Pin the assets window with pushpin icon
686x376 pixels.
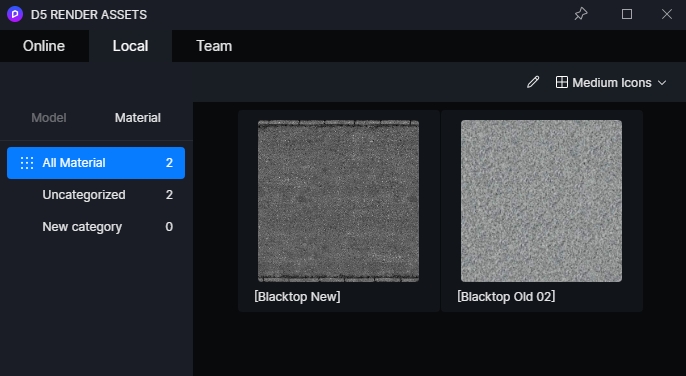(x=581, y=14)
